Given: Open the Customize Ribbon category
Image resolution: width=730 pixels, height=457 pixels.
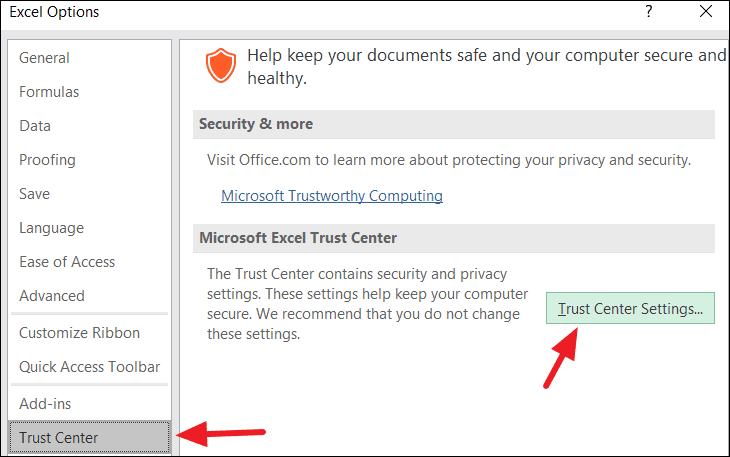Looking at the screenshot, I should pos(79,333).
